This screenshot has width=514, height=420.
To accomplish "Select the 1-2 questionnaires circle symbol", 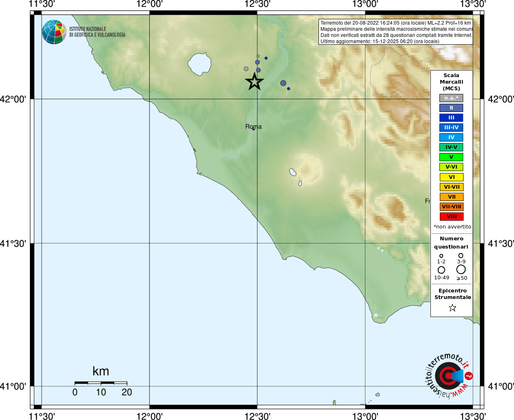I will coord(441,256).
